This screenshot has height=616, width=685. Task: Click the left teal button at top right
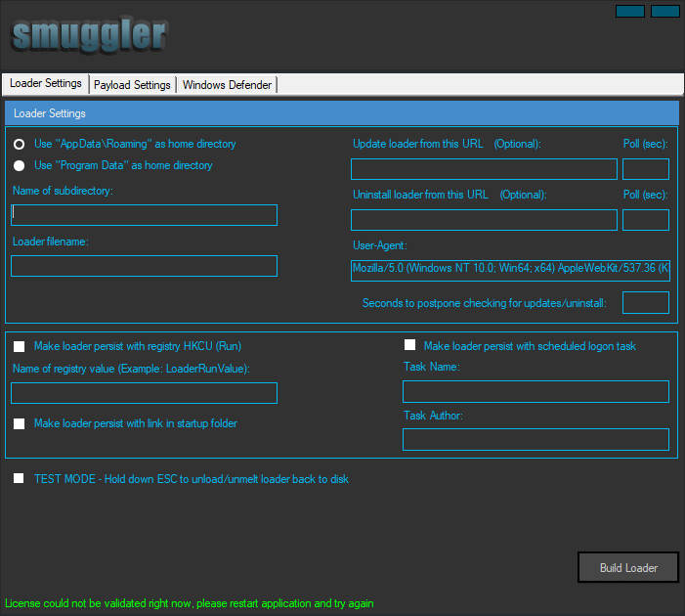click(630, 12)
